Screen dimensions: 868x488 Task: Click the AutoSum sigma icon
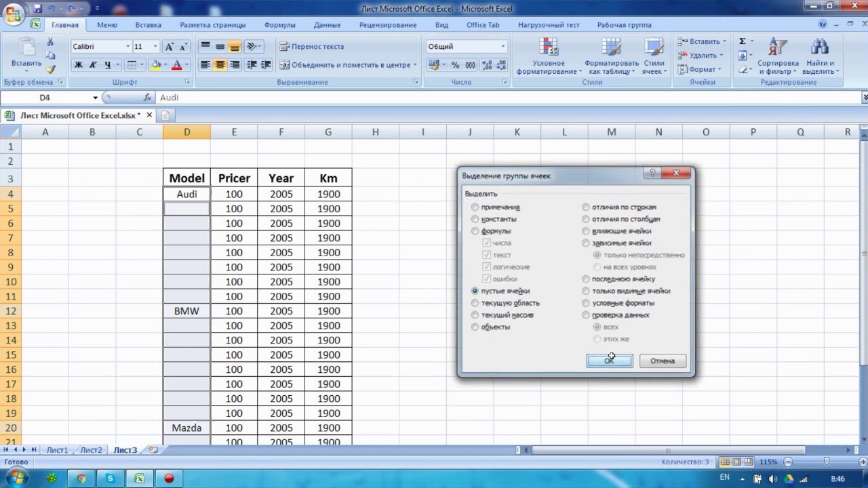[x=743, y=41]
